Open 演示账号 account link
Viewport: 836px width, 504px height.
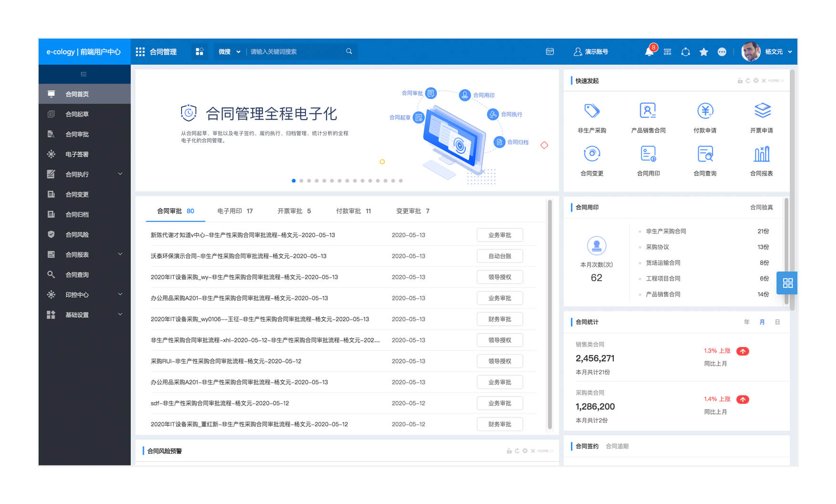tap(591, 51)
